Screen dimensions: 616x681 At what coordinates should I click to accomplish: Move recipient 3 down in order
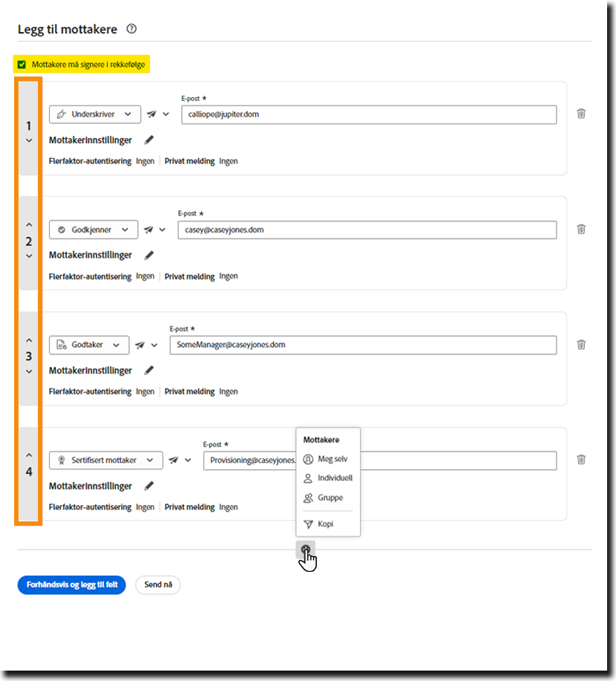29,371
